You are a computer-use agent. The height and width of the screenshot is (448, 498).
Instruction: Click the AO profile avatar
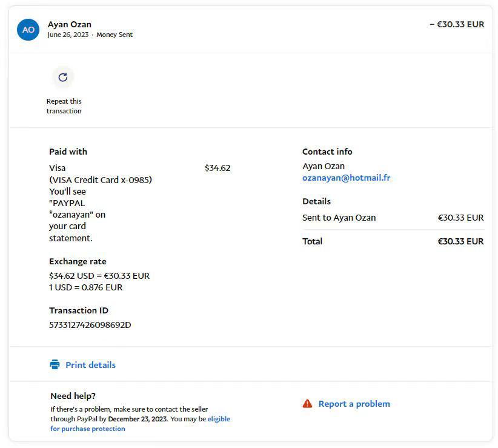click(x=28, y=30)
